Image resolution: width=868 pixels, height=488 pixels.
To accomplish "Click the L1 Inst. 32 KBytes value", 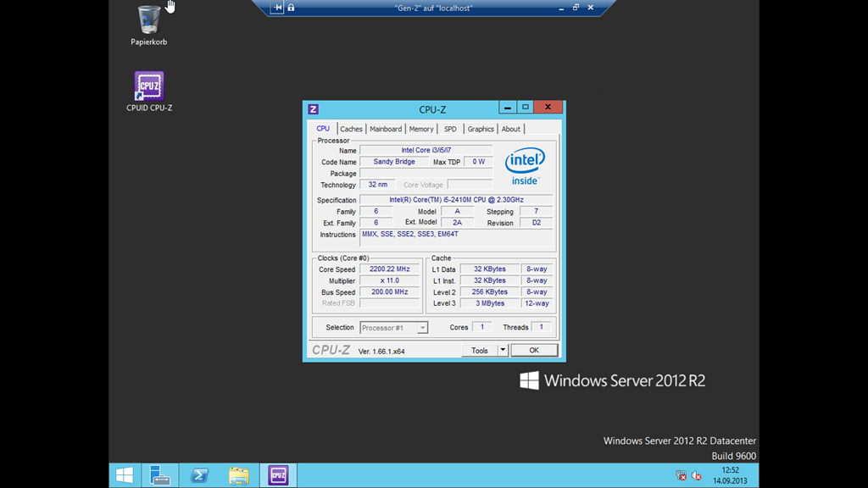I will coord(489,280).
